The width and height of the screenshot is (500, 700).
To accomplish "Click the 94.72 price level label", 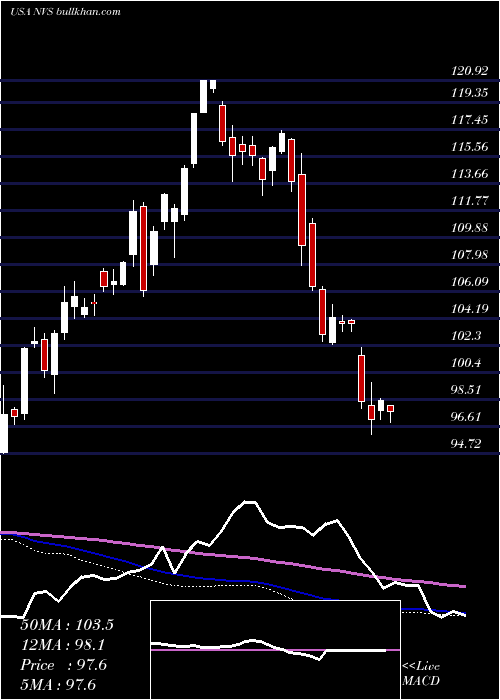I will [x=466, y=444].
